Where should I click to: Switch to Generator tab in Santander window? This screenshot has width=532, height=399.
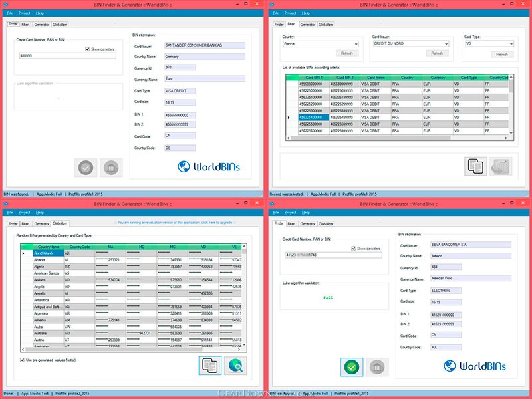pyautogui.click(x=42, y=25)
